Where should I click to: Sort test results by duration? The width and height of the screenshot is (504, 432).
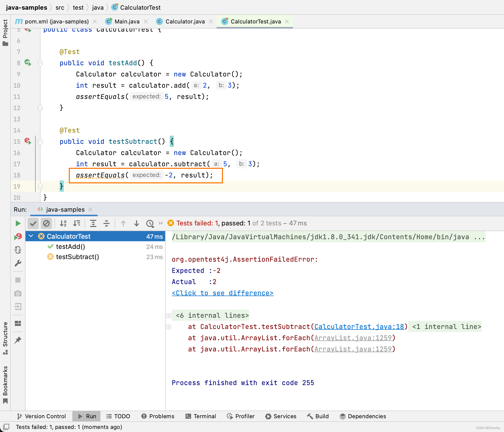point(76,223)
